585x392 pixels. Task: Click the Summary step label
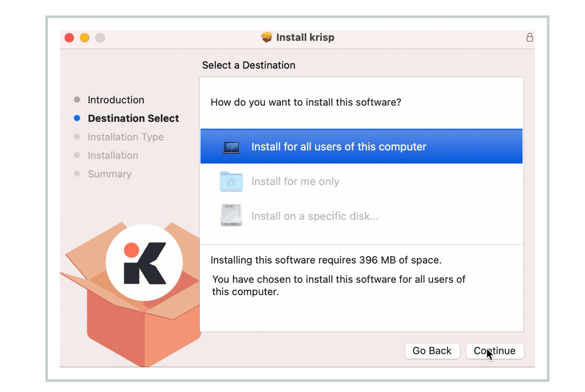(109, 174)
